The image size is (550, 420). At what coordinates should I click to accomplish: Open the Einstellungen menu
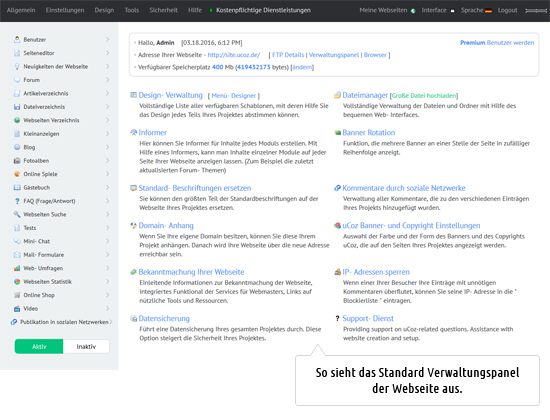click(65, 10)
